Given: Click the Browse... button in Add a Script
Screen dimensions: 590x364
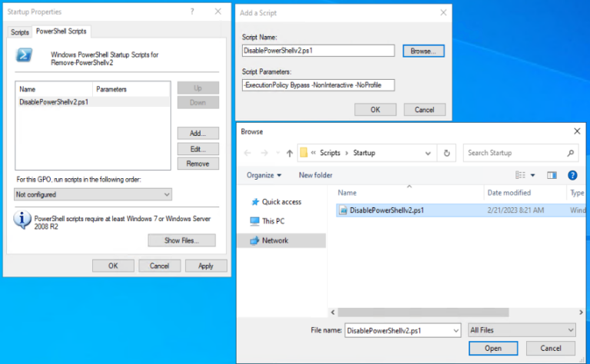Looking at the screenshot, I should 423,51.
